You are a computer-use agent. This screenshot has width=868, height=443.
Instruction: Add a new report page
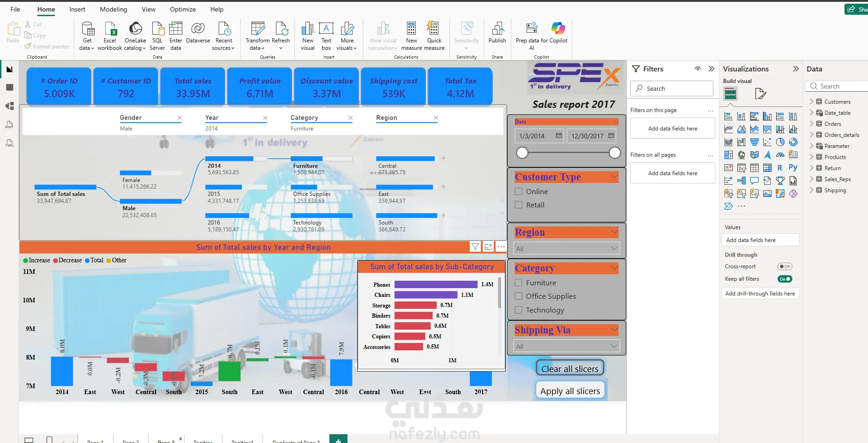(338, 440)
